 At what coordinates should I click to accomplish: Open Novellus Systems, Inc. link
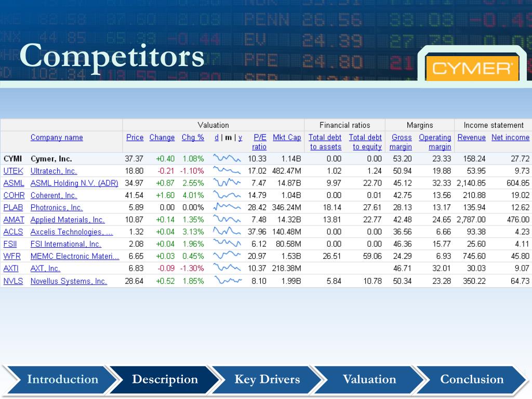(x=69, y=281)
